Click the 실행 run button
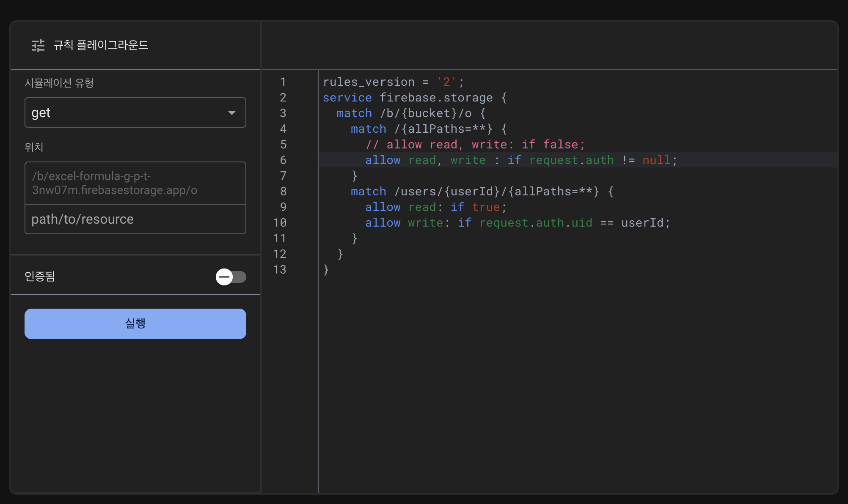Image resolution: width=848 pixels, height=504 pixels. [x=135, y=323]
